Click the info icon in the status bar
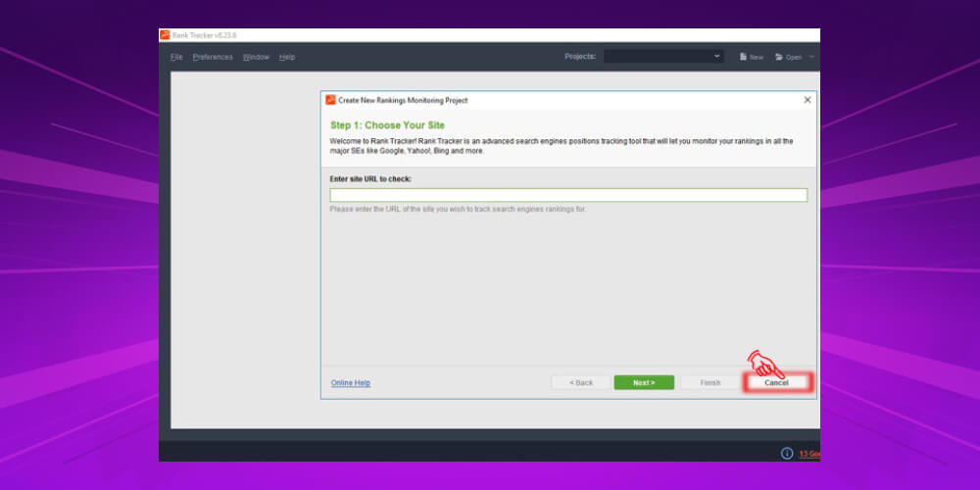 point(787,453)
